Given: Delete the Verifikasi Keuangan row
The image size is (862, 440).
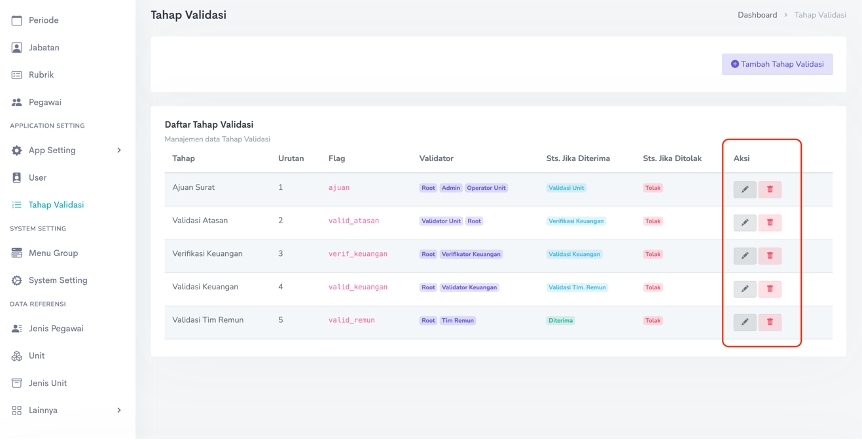Looking at the screenshot, I should pos(770,256).
